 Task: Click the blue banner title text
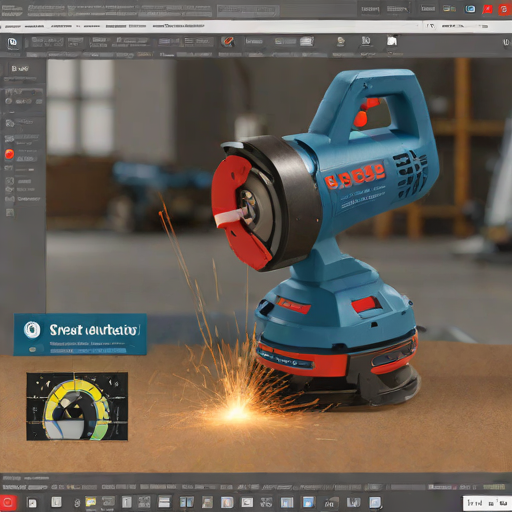click(93, 330)
